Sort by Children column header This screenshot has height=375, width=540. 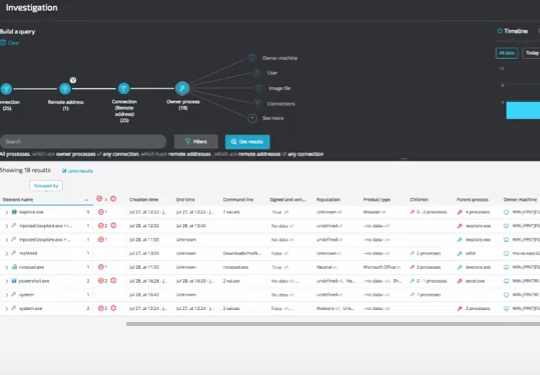tap(419, 200)
